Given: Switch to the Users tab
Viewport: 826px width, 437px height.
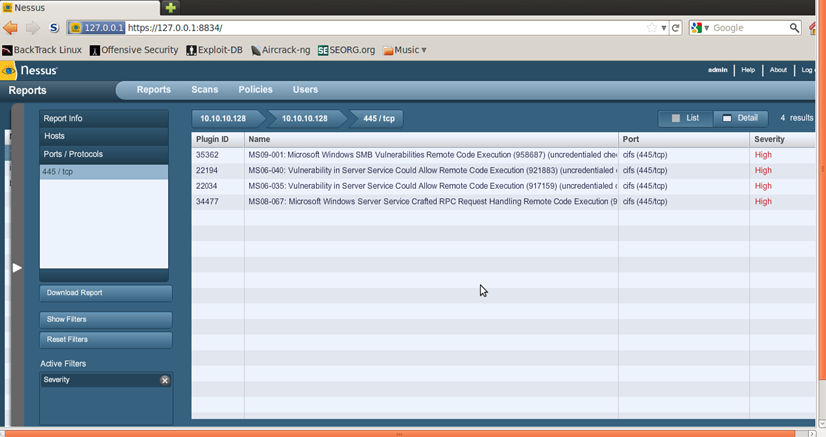Looking at the screenshot, I should click(305, 90).
